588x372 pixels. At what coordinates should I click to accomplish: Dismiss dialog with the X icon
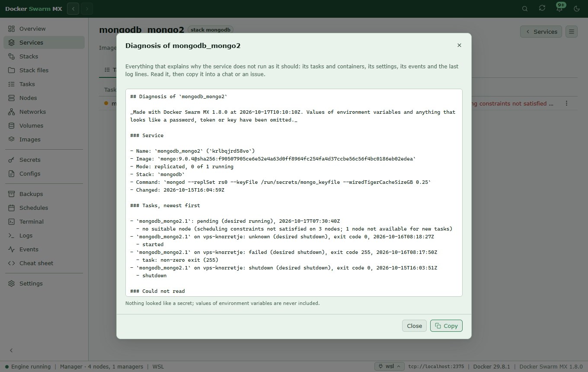pyautogui.click(x=459, y=45)
